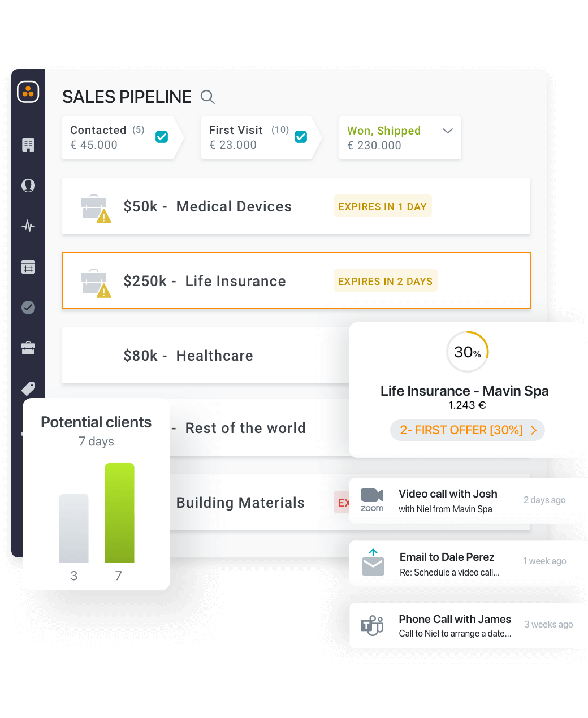Screen dimensions: 588x718
Task: Open the calendar icon in sidebar
Action: pyautogui.click(x=28, y=267)
